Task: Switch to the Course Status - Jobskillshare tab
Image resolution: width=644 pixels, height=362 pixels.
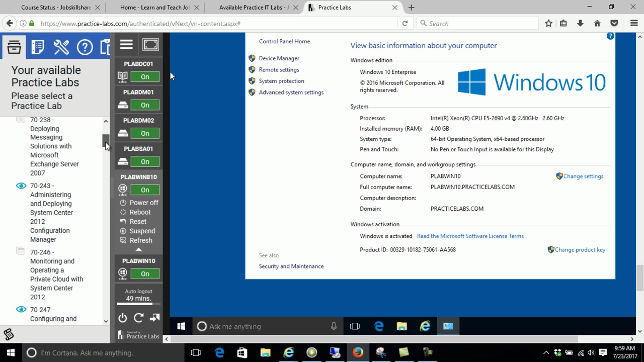Action: 55,8
